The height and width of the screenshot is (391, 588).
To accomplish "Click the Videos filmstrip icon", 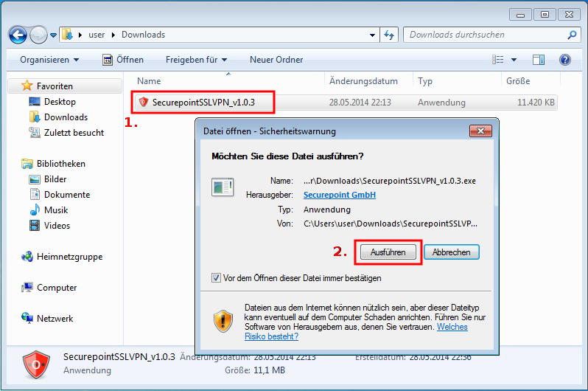I will tap(35, 225).
